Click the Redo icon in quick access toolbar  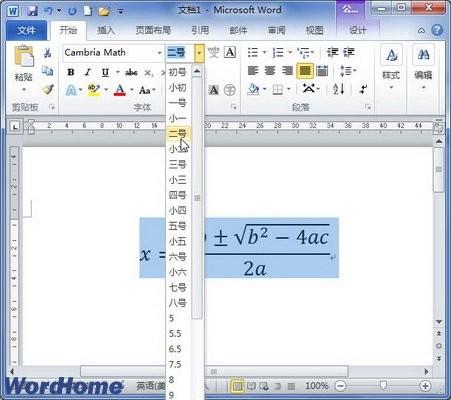[x=72, y=11]
